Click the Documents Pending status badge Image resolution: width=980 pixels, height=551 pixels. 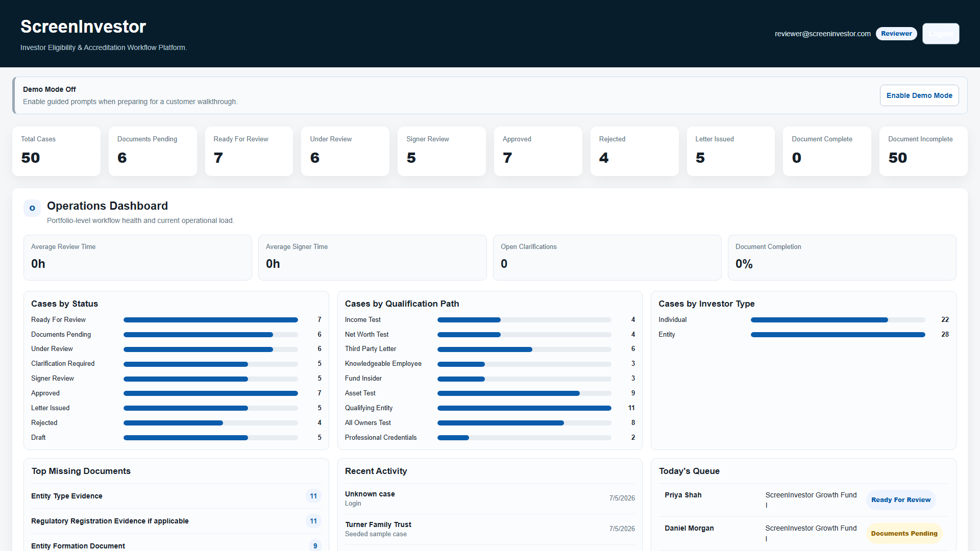904,534
